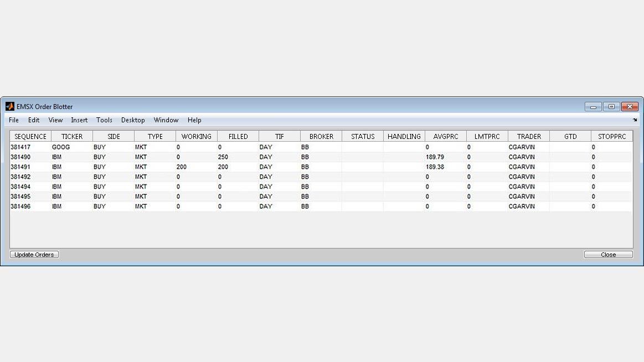
Task: Click the SEQUENCE column header
Action: coord(30,136)
